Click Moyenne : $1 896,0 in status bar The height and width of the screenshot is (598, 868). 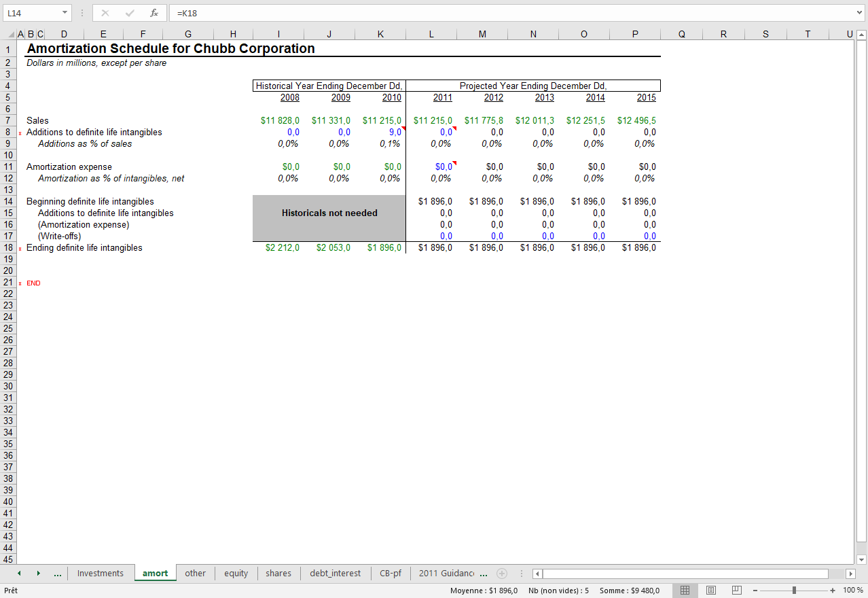(484, 591)
